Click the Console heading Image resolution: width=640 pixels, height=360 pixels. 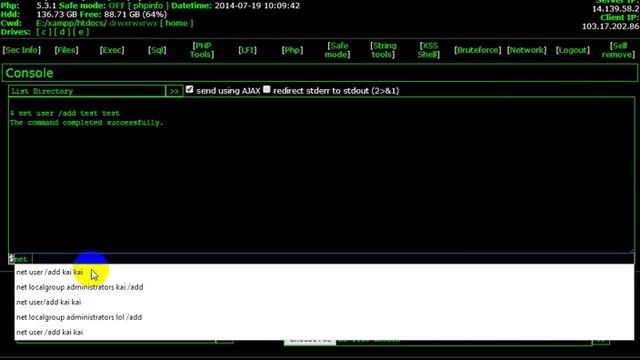[29, 73]
